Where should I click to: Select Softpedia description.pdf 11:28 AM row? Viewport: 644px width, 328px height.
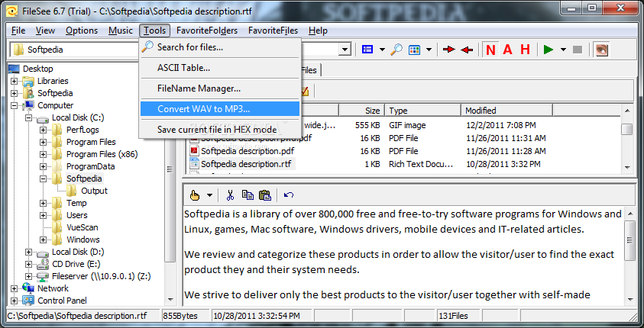(x=248, y=151)
